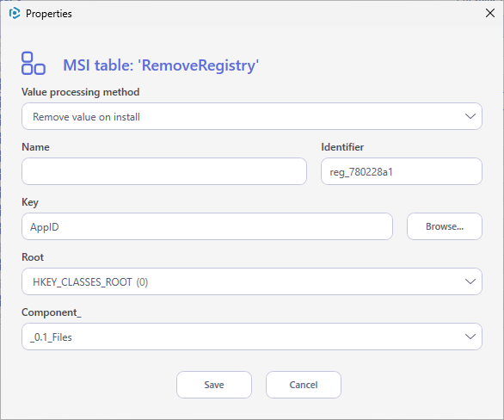Click the Key field showing AppID

click(207, 226)
